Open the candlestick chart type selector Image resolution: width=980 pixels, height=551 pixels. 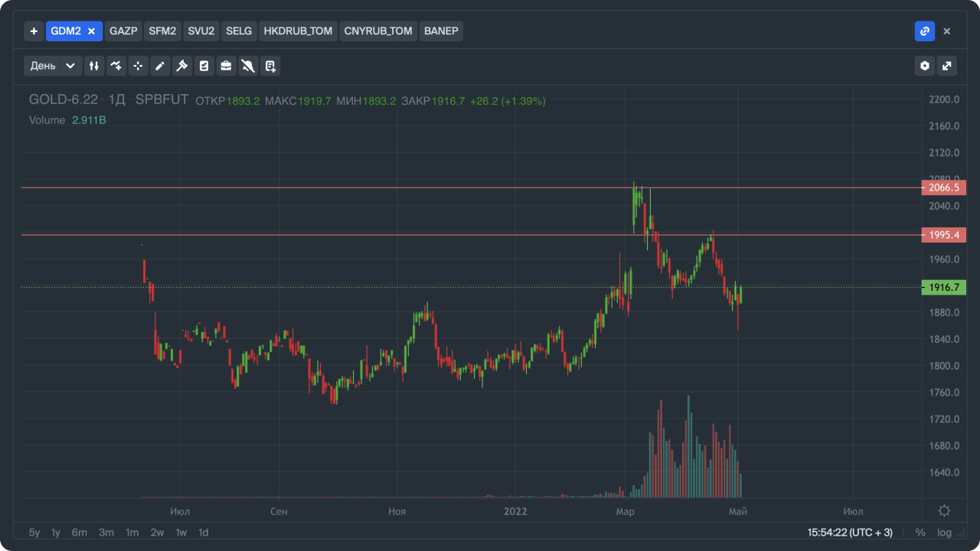[x=93, y=66]
